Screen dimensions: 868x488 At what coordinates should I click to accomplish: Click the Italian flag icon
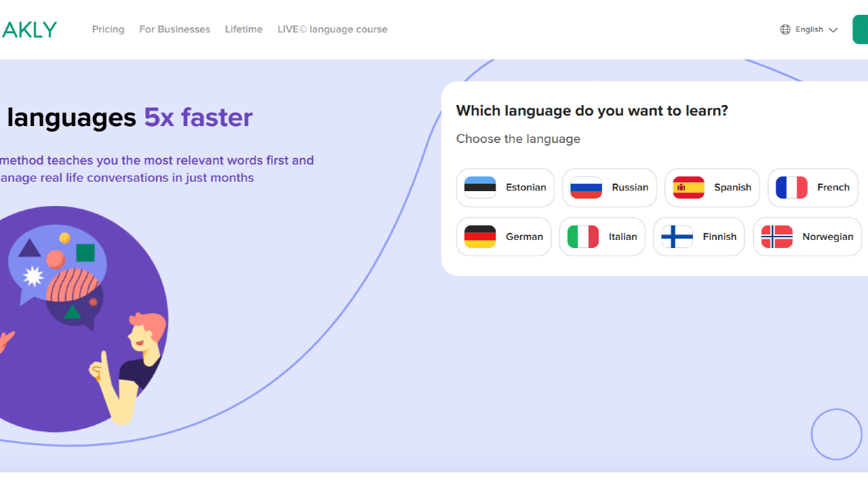[x=583, y=237]
